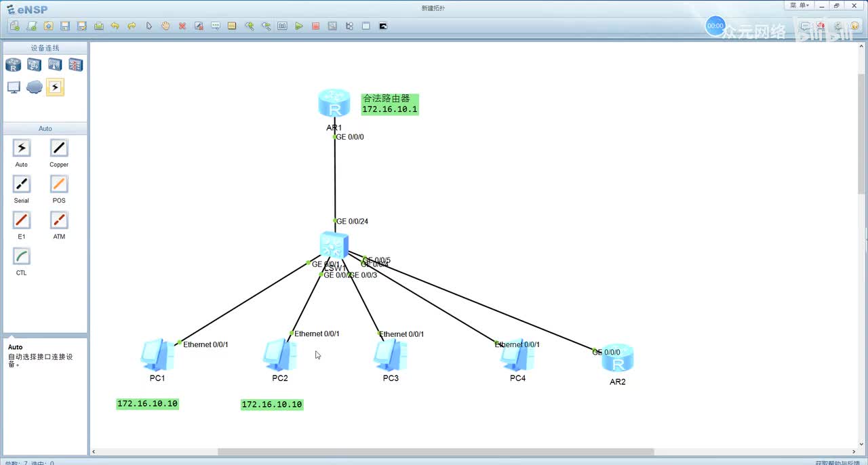Viewport: 868px width, 465px height.
Task: Select the connection cable category icon
Action: tap(55, 87)
